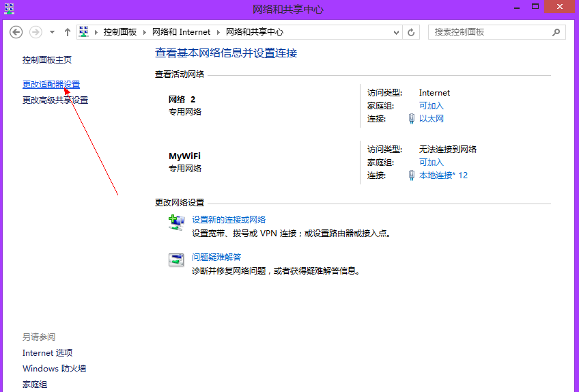
Task: Open the recent locations dropdown arrow
Action: (52, 32)
